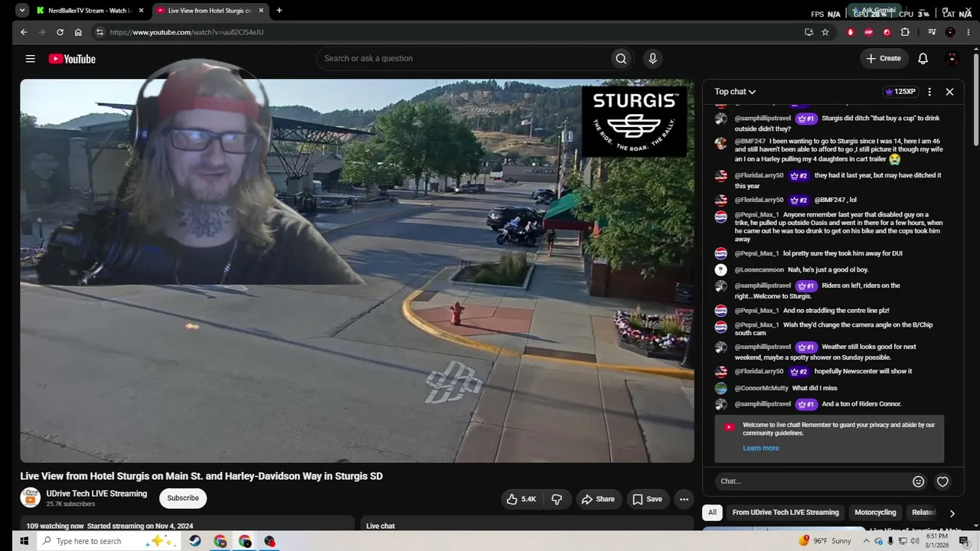Like the video with thumbs up
980x551 pixels.
click(521, 499)
